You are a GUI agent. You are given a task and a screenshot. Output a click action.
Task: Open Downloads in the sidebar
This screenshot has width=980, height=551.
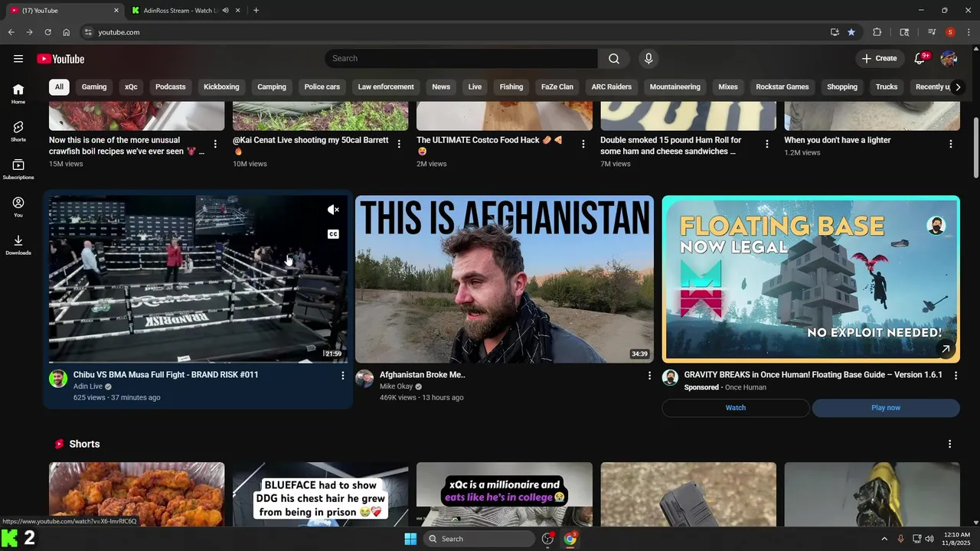pos(18,245)
